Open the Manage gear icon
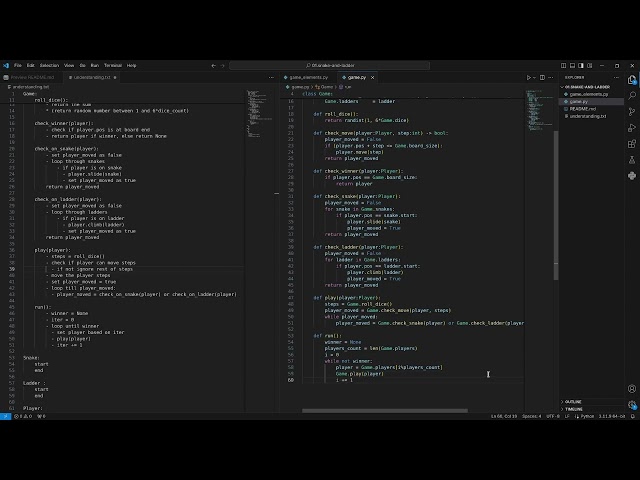This screenshot has width=640, height=480. (x=632, y=404)
